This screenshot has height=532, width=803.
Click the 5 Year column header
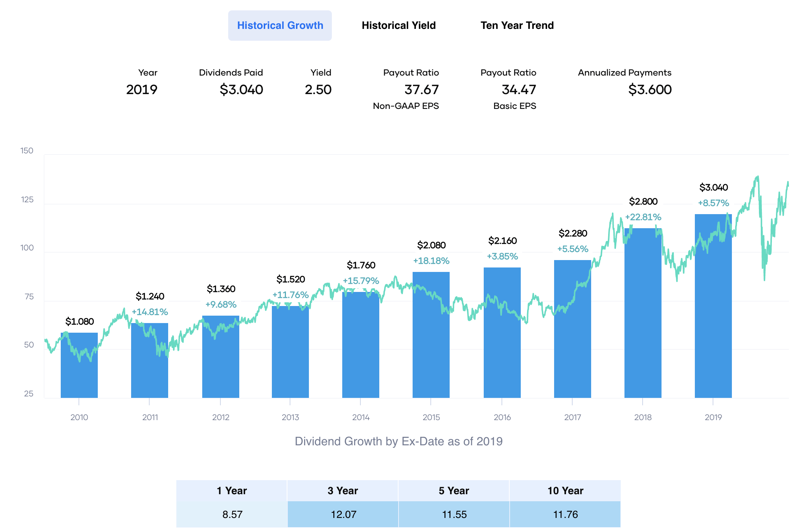pos(454,491)
